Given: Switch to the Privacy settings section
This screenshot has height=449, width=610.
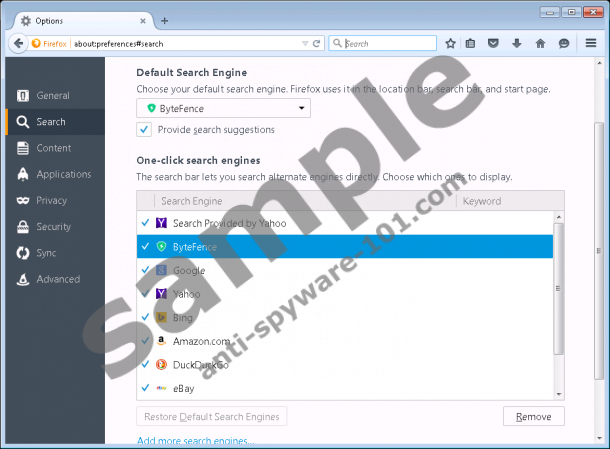Looking at the screenshot, I should pyautogui.click(x=51, y=201).
